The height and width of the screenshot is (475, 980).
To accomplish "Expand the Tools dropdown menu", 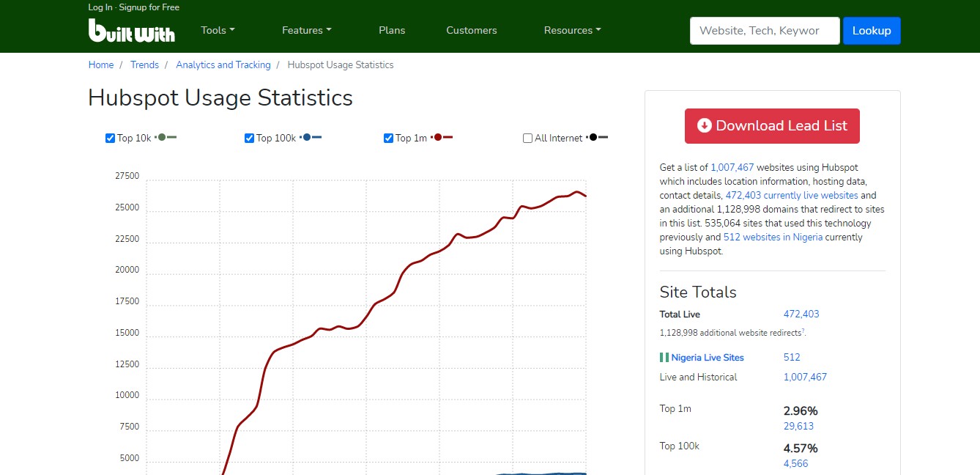I will pos(218,30).
